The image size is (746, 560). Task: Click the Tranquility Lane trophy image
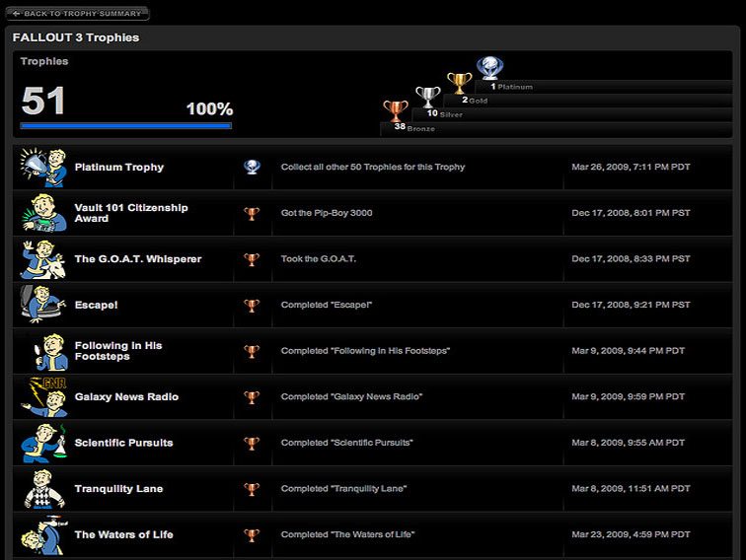(x=43, y=489)
